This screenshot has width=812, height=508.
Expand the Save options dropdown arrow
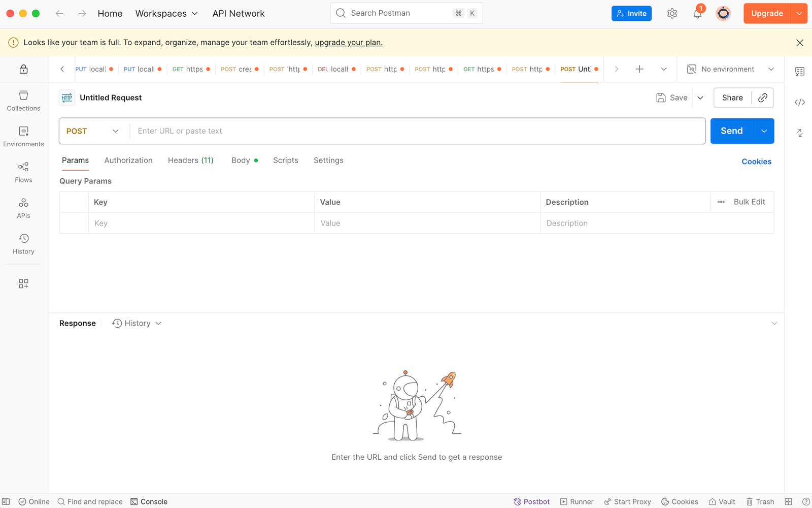coord(700,98)
